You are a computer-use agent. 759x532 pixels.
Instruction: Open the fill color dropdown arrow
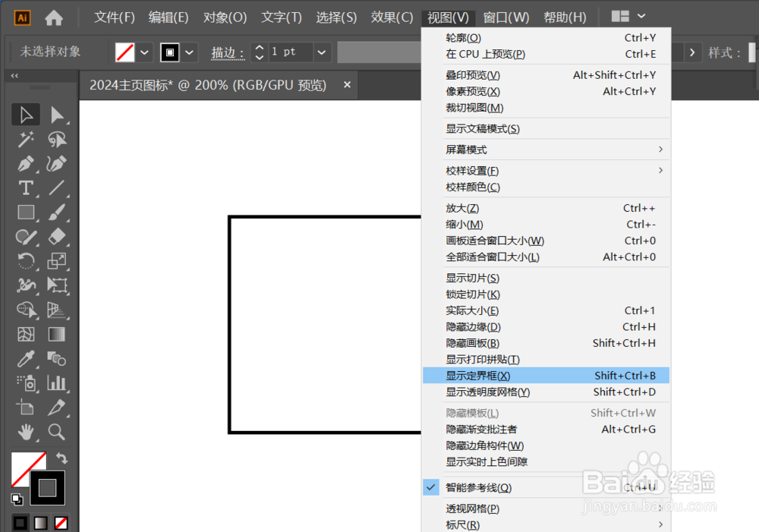tap(144, 52)
